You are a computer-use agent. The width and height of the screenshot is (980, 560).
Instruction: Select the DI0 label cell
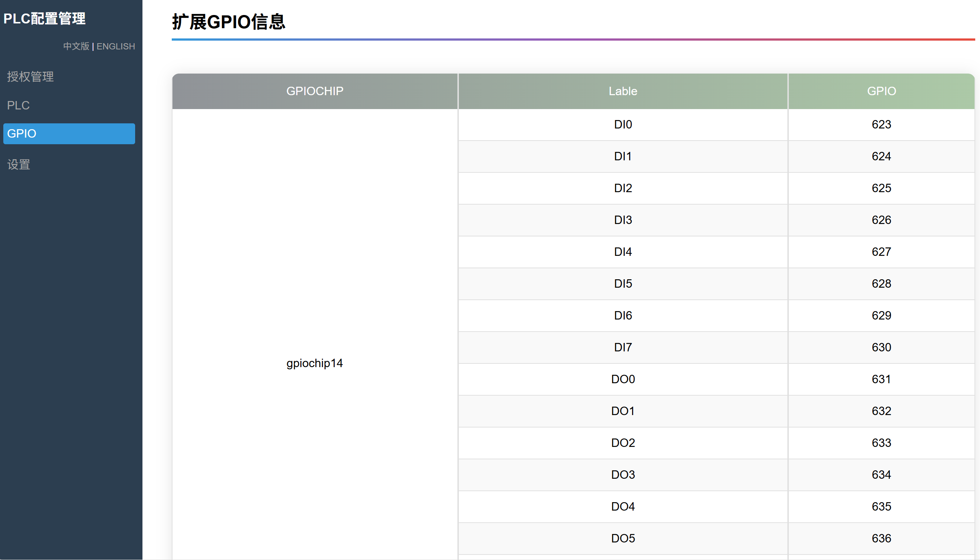[x=623, y=124]
